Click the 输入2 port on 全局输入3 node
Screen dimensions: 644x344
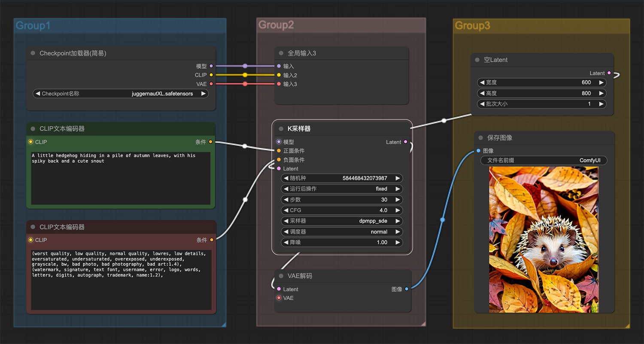[279, 75]
